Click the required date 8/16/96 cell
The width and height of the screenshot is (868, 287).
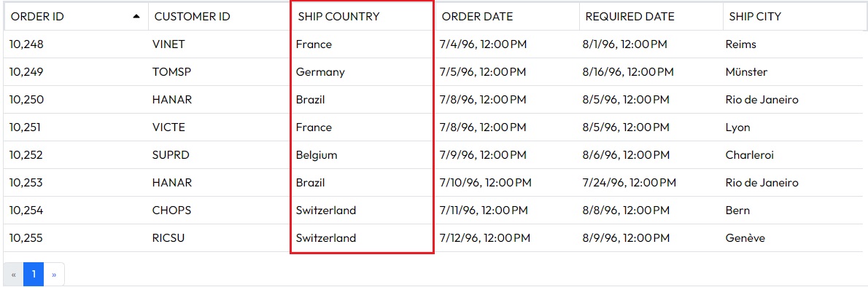(x=651, y=72)
